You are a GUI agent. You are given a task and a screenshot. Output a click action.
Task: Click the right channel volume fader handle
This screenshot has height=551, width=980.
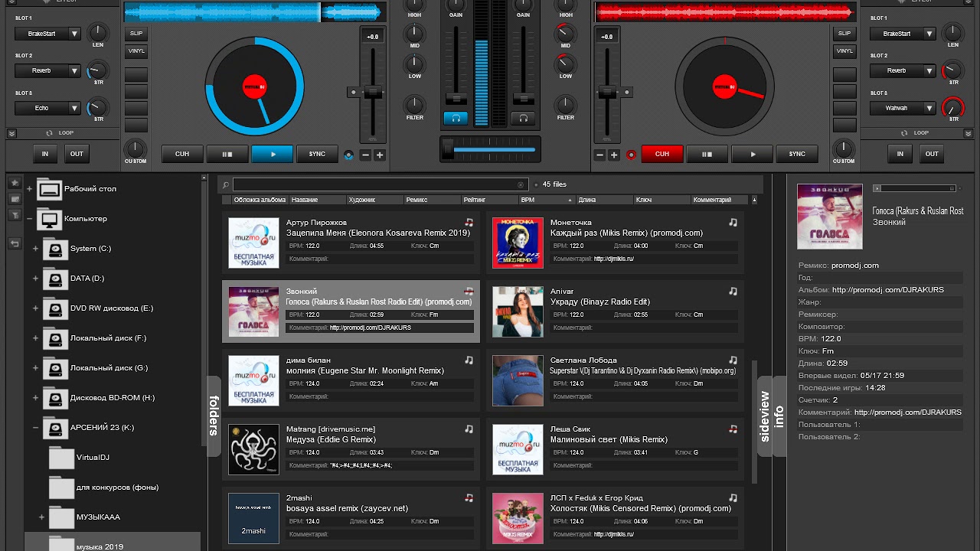524,99
